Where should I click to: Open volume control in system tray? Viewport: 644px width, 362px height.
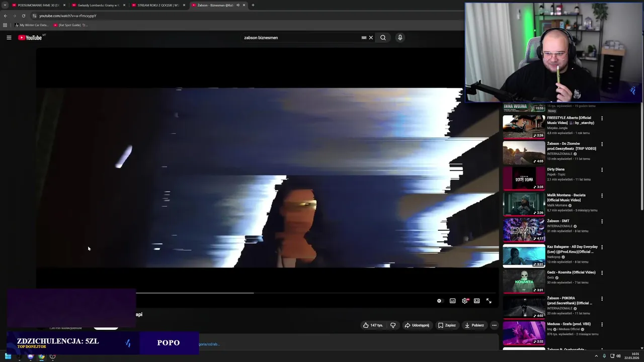coord(618,356)
